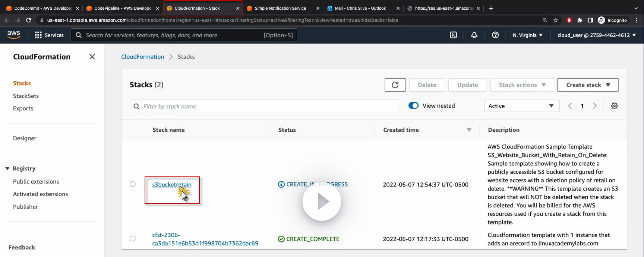Go to previous page of stacks
Image resolution: width=644 pixels, height=257 pixels.
pyautogui.click(x=570, y=106)
